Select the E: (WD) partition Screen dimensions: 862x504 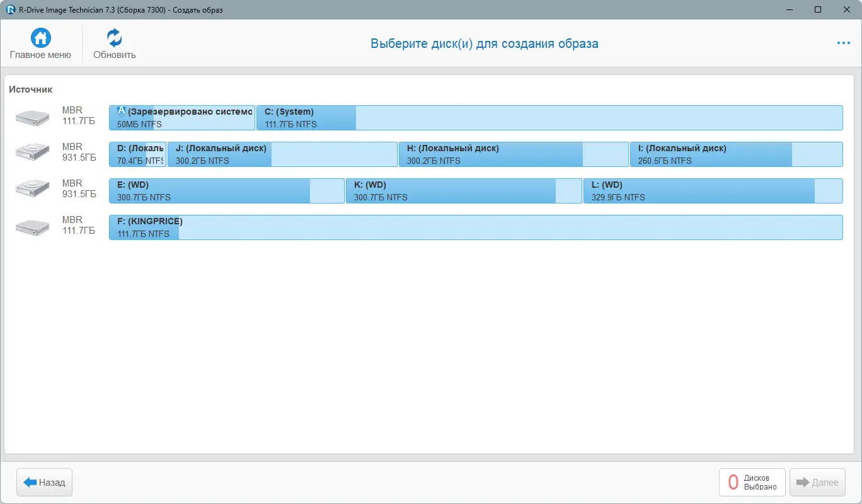(x=227, y=191)
